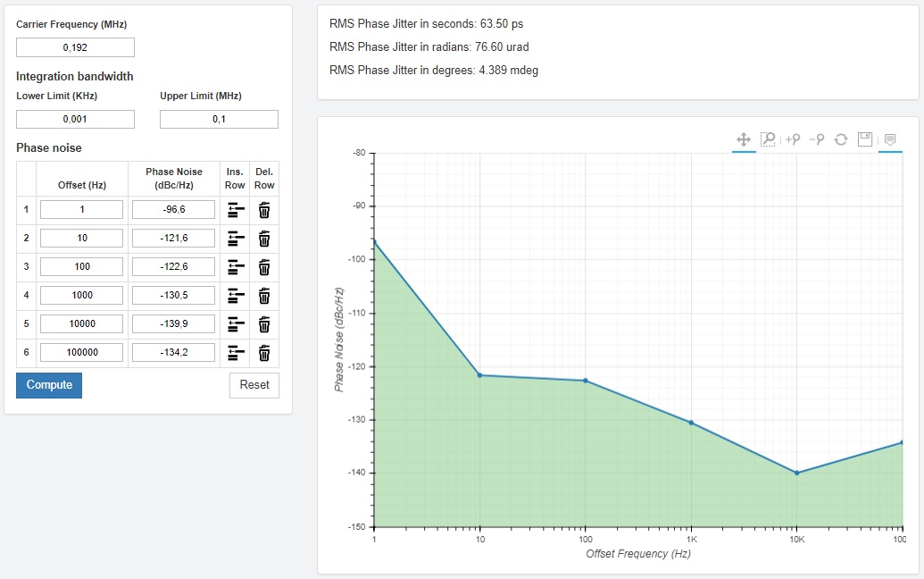Click insert row icon for row 2
This screenshot has height=579, width=924.
click(235, 239)
